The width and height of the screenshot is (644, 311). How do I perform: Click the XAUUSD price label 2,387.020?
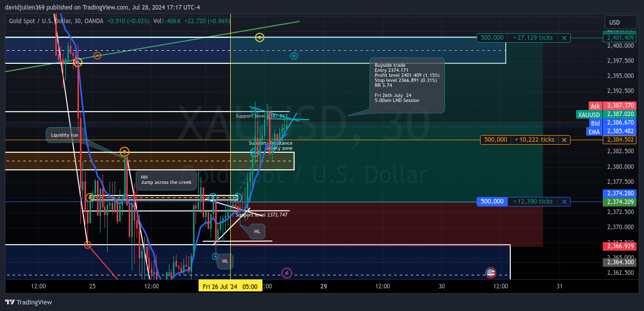point(606,115)
